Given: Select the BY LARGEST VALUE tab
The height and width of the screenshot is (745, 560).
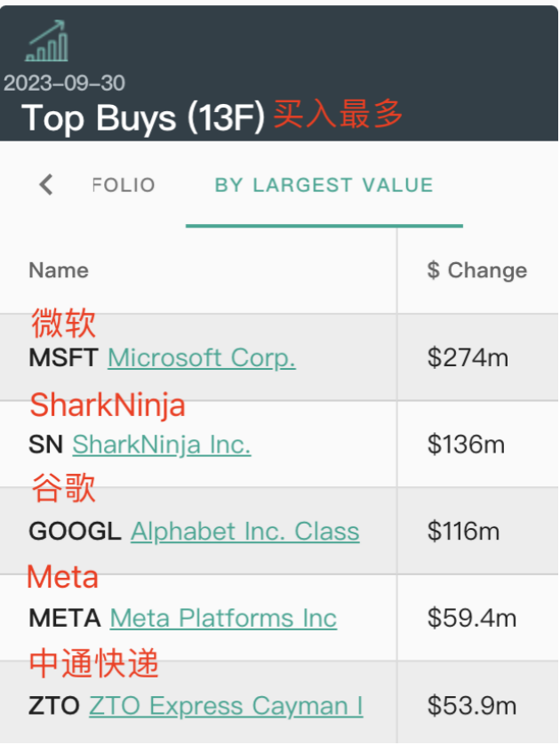Looking at the screenshot, I should (324, 185).
